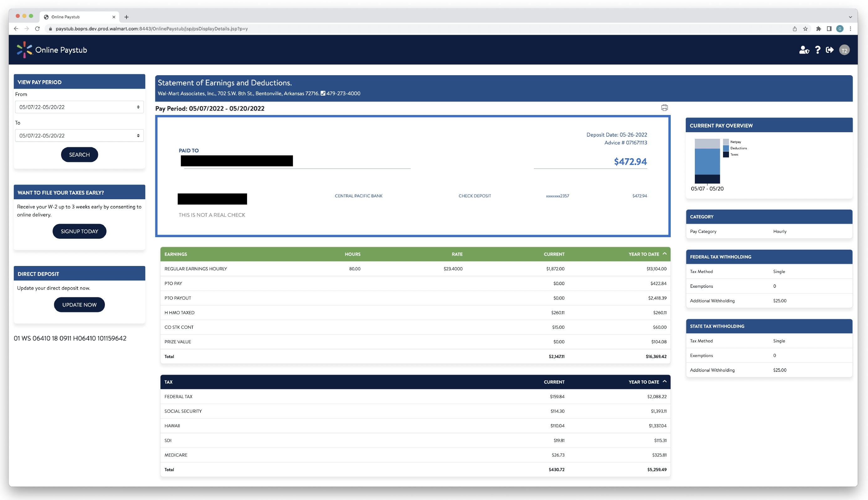
Task: Toggle the browser side panel icon
Action: pos(829,29)
